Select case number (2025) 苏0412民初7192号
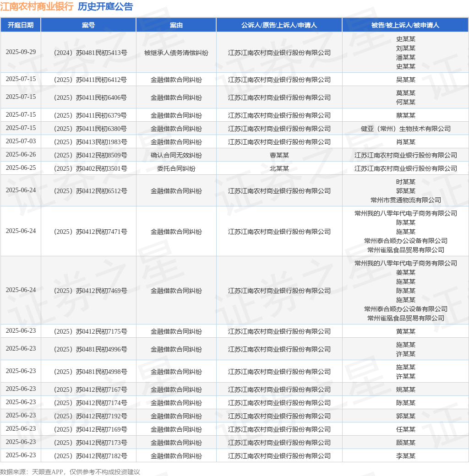The width and height of the screenshot is (469, 476). (x=91, y=416)
